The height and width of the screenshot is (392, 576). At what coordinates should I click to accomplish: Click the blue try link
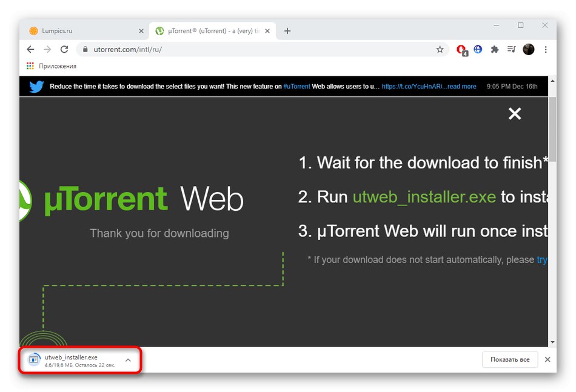tap(542, 260)
